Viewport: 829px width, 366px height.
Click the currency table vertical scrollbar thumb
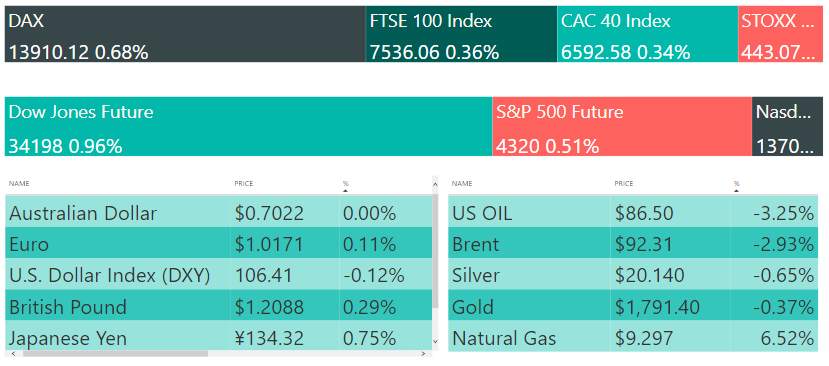pos(435,251)
